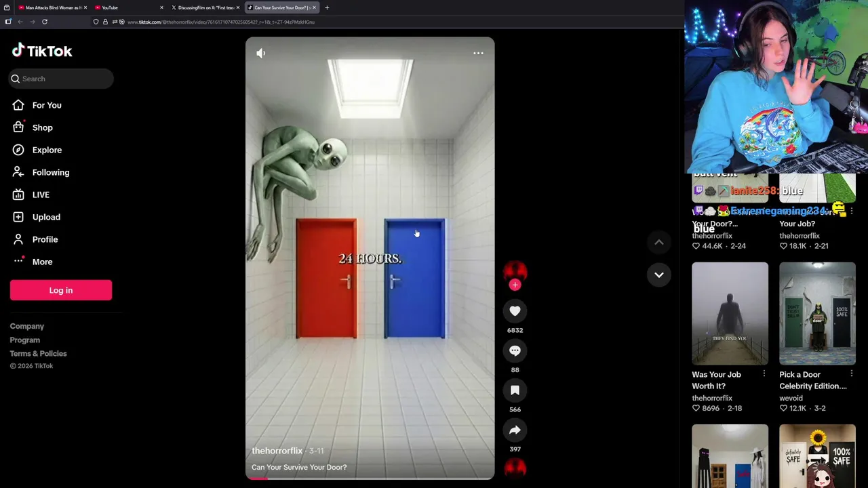
Task: Share the video with the arrow icon
Action: pyautogui.click(x=515, y=430)
